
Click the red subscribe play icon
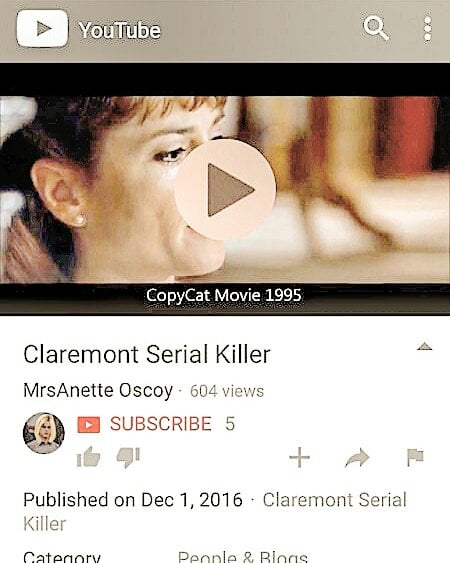click(x=89, y=424)
